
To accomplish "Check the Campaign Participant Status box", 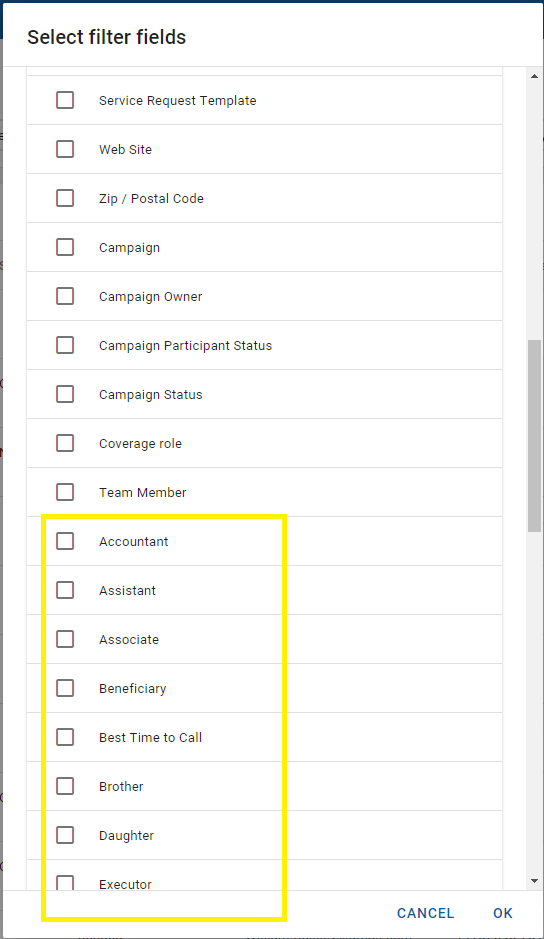I will 65,345.
